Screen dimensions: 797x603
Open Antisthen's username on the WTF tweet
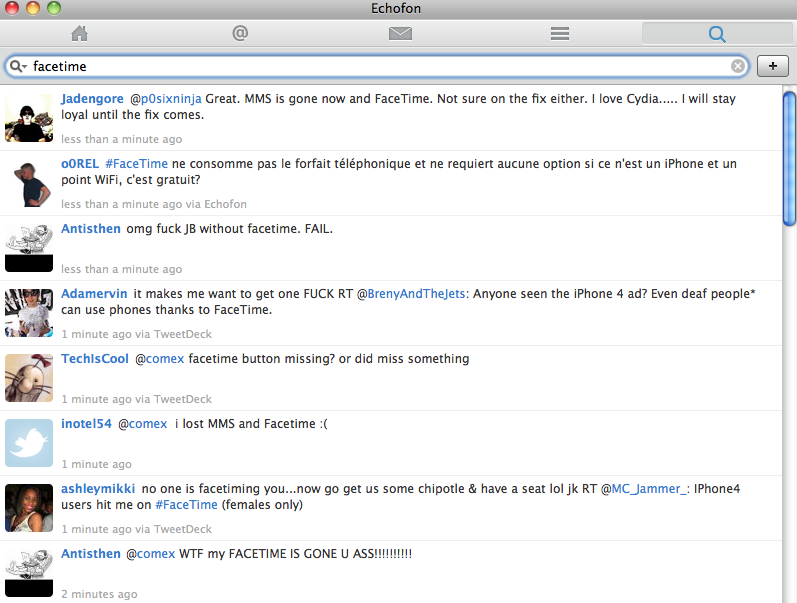[x=90, y=554]
